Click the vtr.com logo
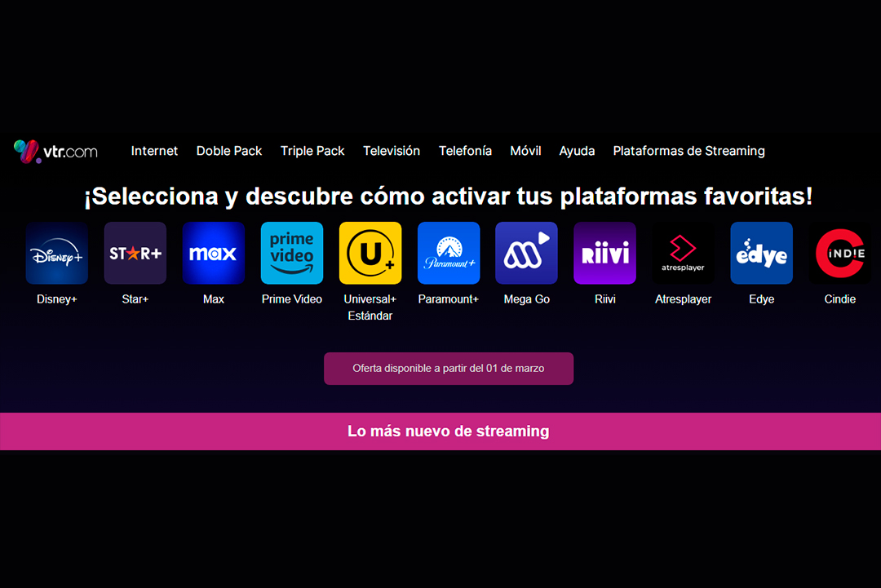 [x=55, y=151]
